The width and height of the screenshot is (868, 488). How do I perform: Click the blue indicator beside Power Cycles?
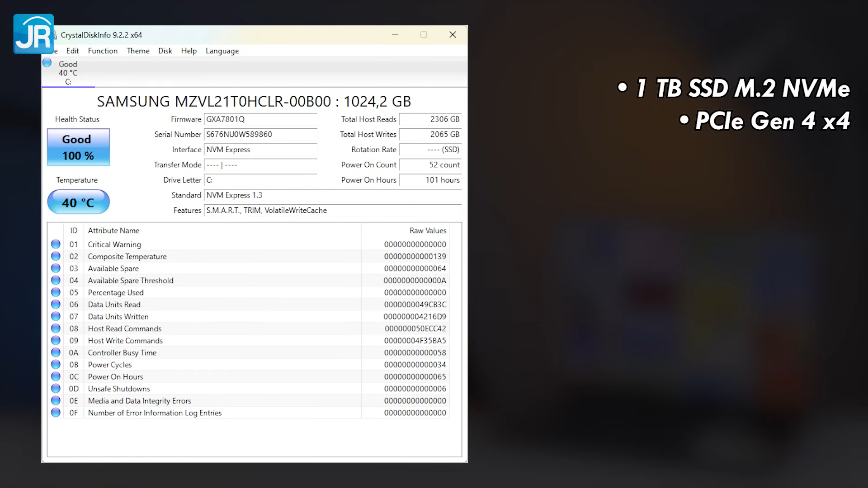(56, 364)
